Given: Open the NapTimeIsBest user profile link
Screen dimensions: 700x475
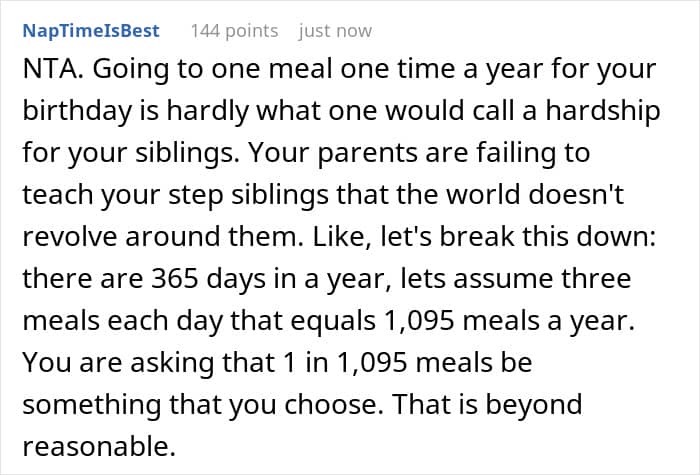Looking at the screenshot, I should click(x=91, y=31).
